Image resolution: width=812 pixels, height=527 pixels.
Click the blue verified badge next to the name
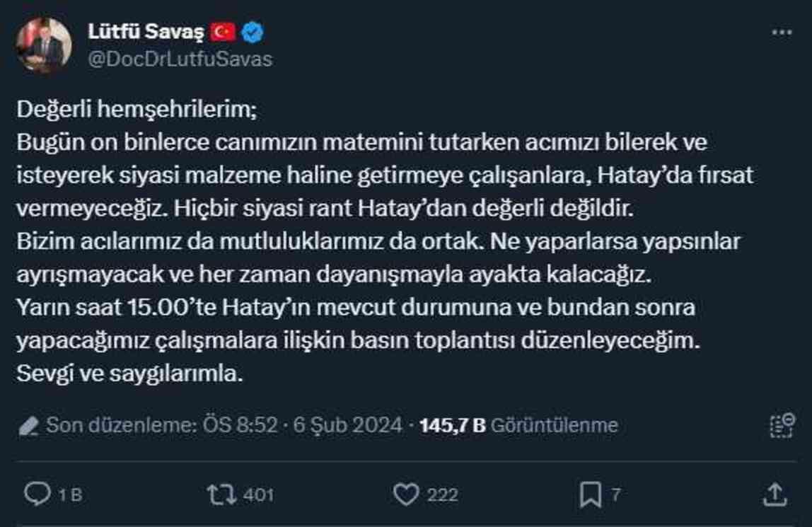coord(252,30)
